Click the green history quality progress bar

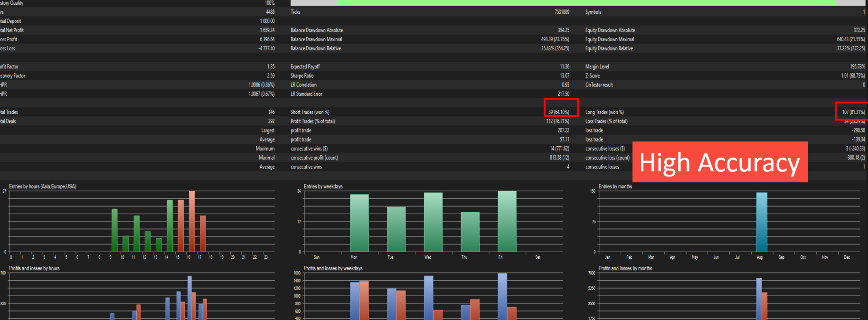pyautogui.click(x=586, y=3)
